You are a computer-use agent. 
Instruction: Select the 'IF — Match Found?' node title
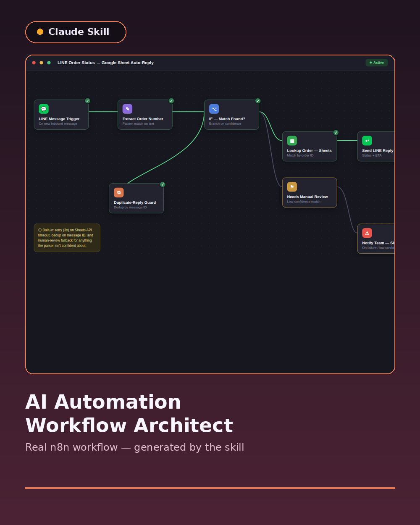(227, 119)
